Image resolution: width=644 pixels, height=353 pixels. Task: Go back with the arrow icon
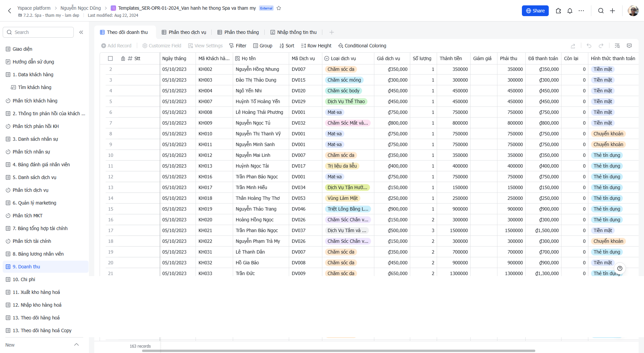point(10,11)
